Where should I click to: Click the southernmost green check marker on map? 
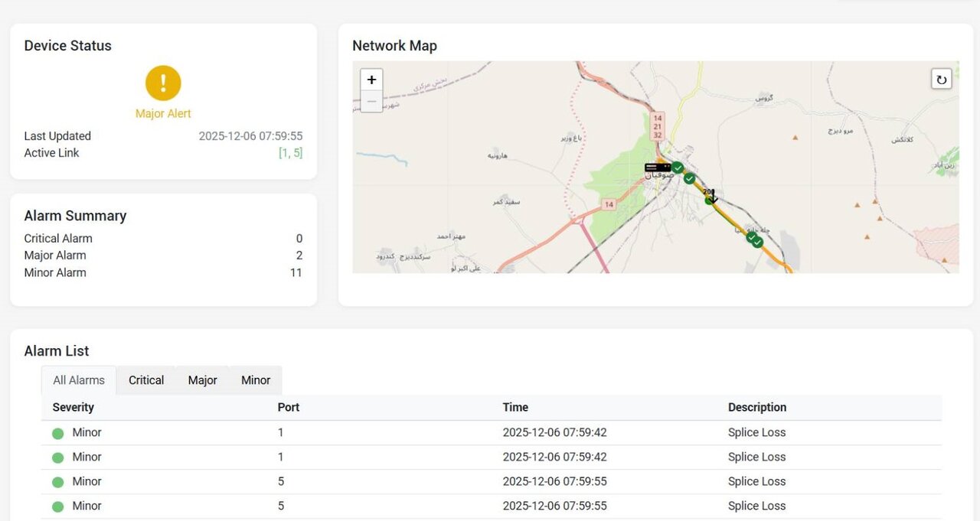click(757, 242)
